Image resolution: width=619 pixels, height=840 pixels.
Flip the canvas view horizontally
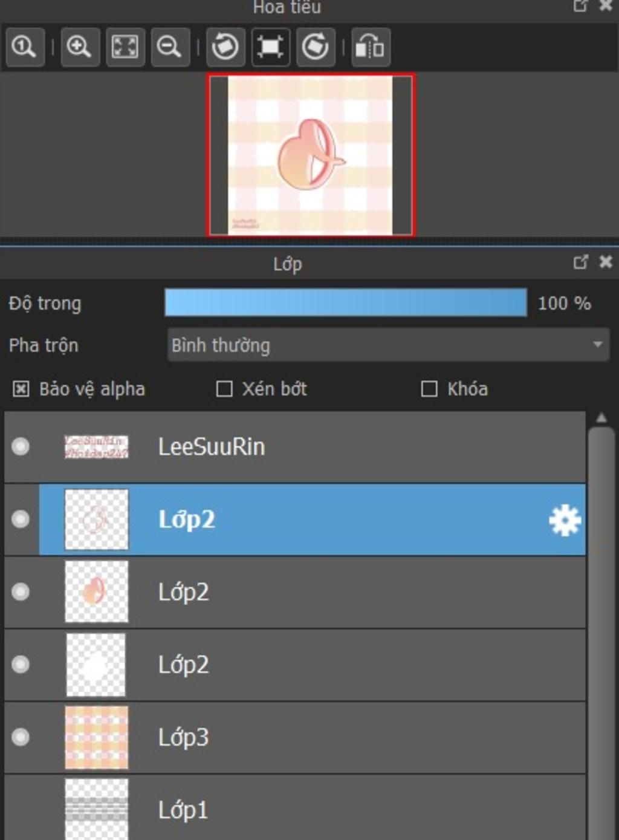pos(371,47)
